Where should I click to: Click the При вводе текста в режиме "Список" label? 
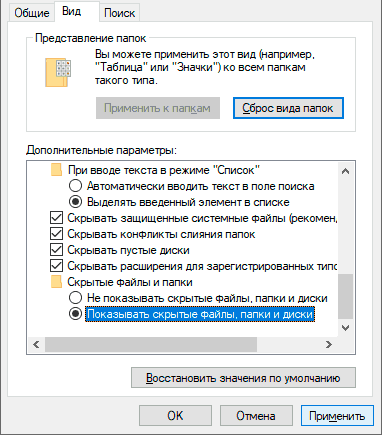[164, 170]
